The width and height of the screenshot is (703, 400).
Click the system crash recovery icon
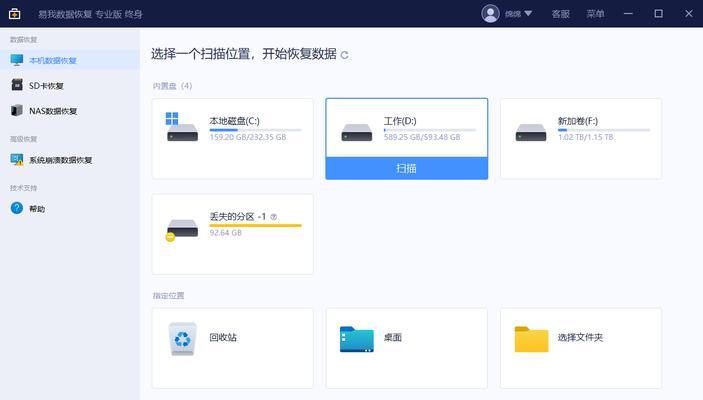[x=17, y=160]
